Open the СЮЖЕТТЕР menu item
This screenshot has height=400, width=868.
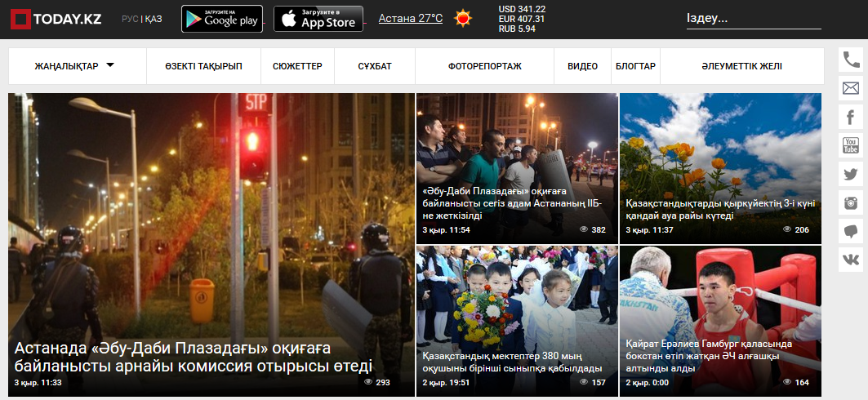click(x=297, y=66)
